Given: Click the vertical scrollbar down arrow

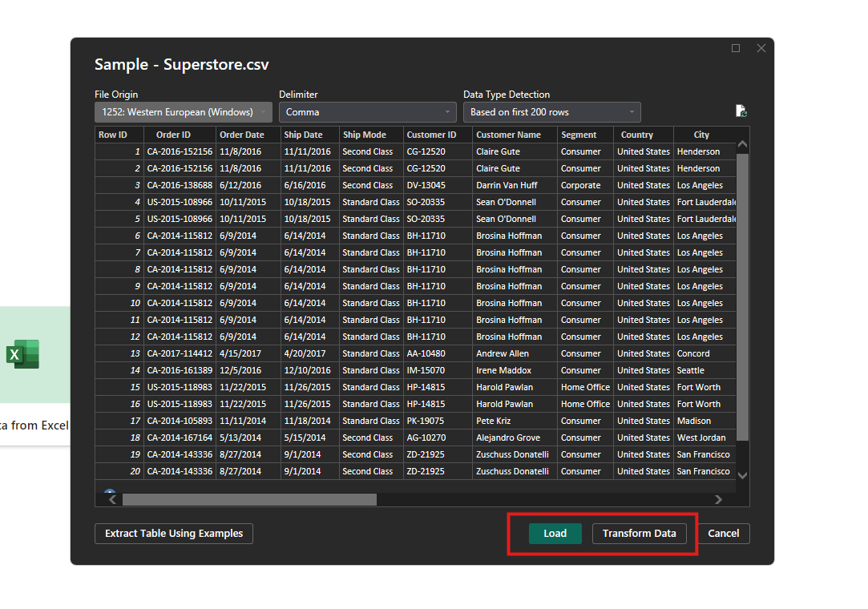Looking at the screenshot, I should pos(742,475).
